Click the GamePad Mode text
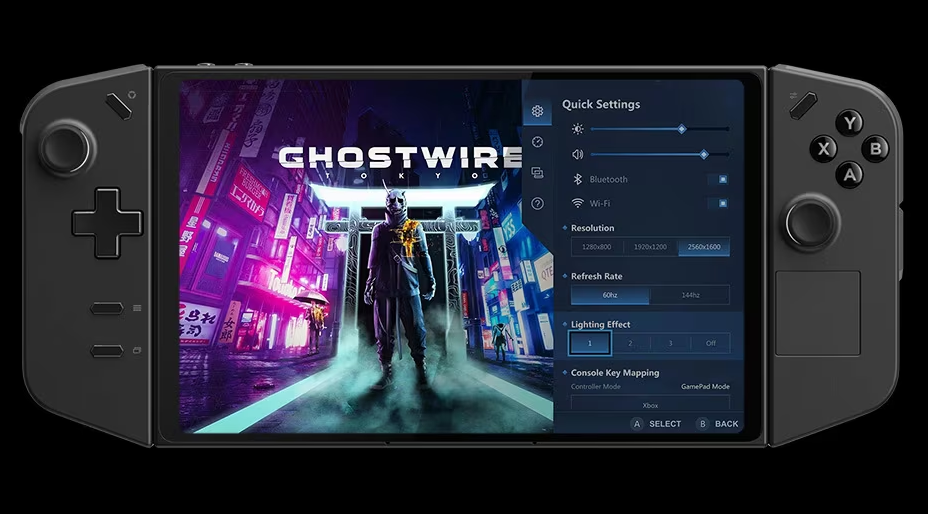The width and height of the screenshot is (928, 514). 705,387
